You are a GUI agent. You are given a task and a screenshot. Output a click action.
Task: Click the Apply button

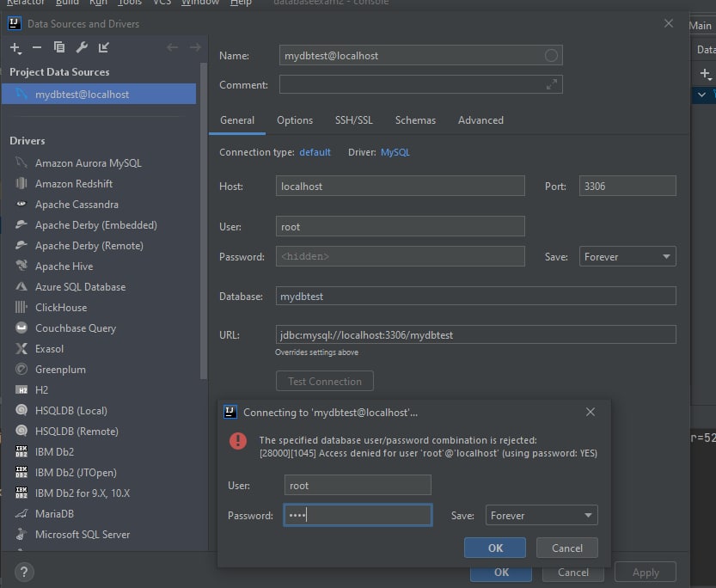[646, 573]
